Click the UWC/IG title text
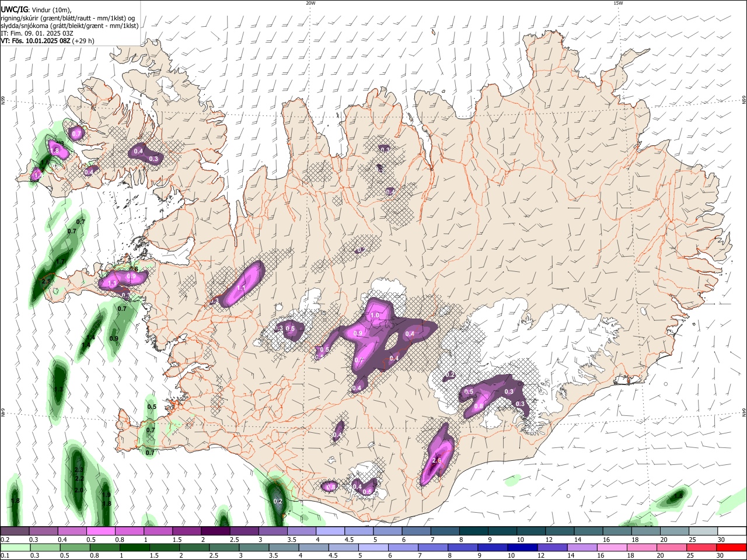The height and width of the screenshot is (560, 747). click(14, 9)
